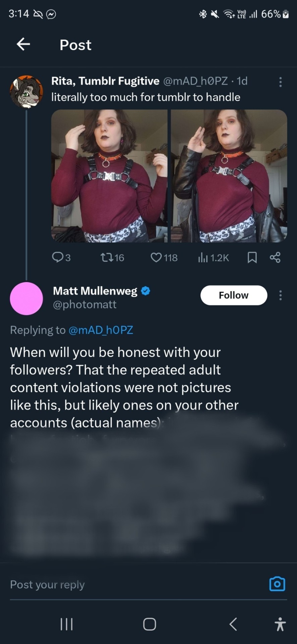The image size is (297, 644).
Task: Open Matt Mullenweg's pink profile picture
Action: pos(26,299)
